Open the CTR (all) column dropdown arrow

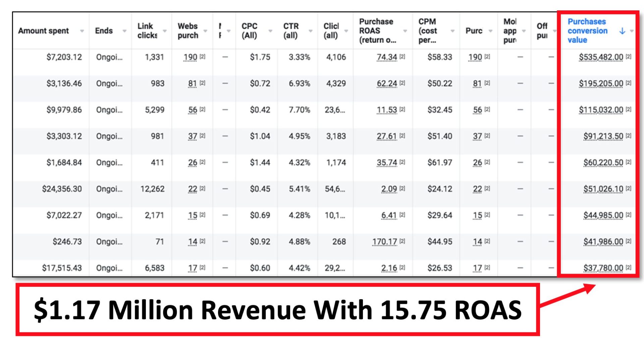coord(311,31)
